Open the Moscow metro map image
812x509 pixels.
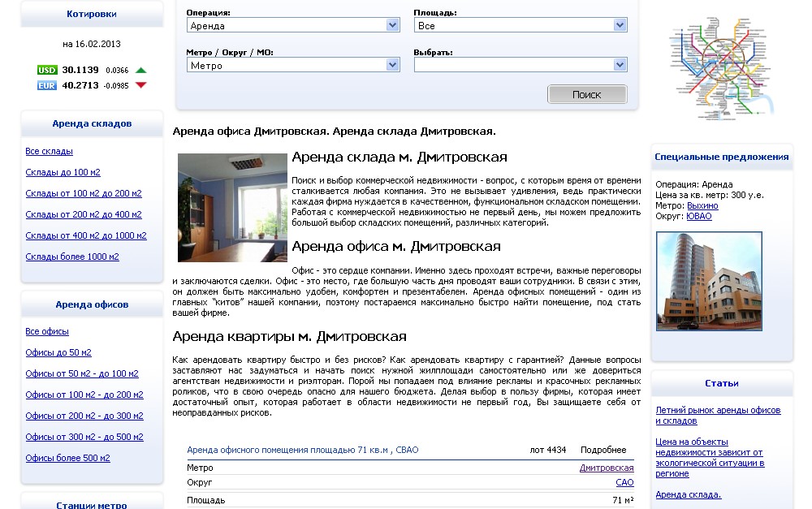pos(720,68)
